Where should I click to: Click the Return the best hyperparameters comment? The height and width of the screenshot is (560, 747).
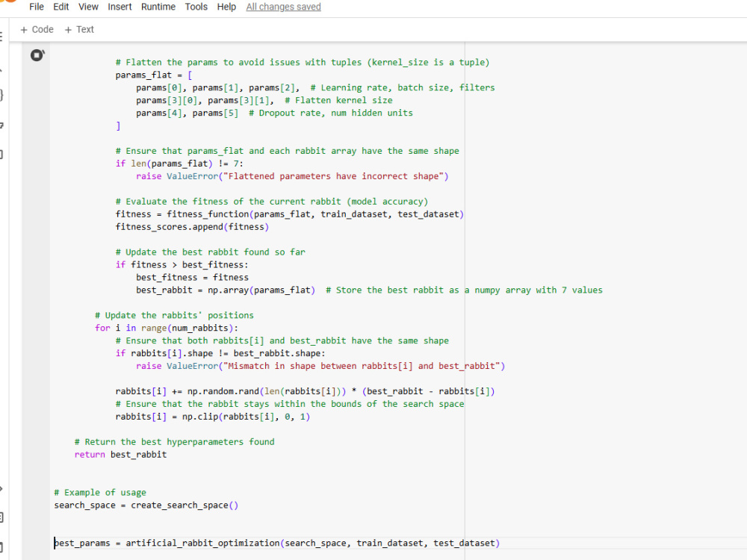(174, 442)
